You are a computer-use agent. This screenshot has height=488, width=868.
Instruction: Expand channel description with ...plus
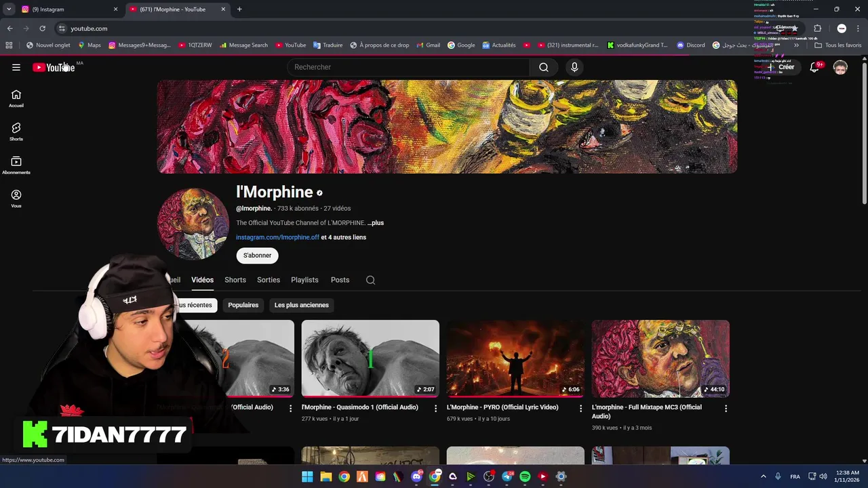tap(376, 223)
